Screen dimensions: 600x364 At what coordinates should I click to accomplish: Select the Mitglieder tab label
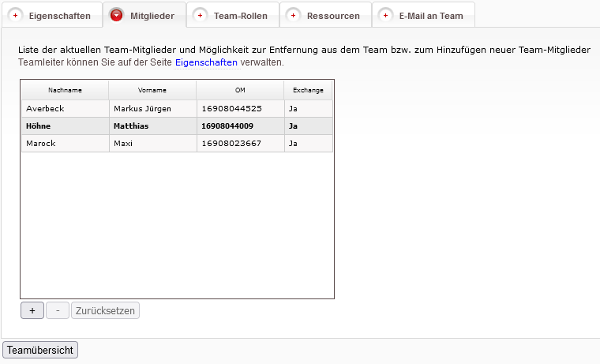(152, 16)
